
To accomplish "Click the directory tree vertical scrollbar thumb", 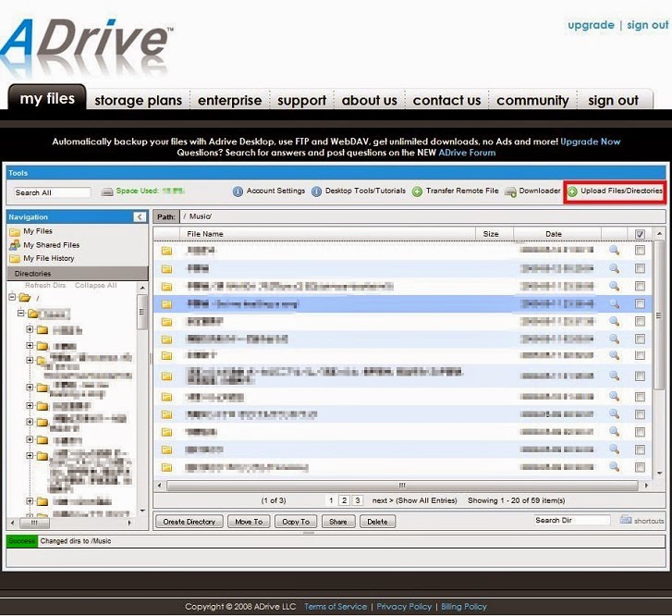I will 141,312.
